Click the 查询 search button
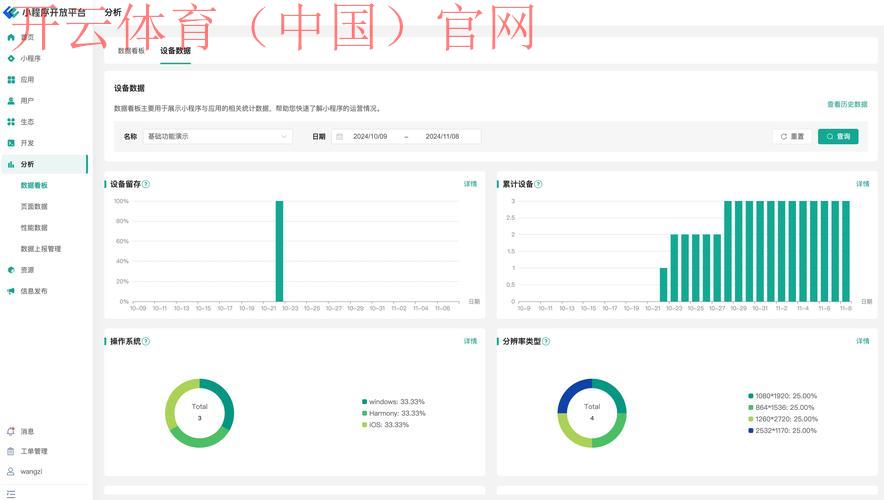 click(838, 136)
